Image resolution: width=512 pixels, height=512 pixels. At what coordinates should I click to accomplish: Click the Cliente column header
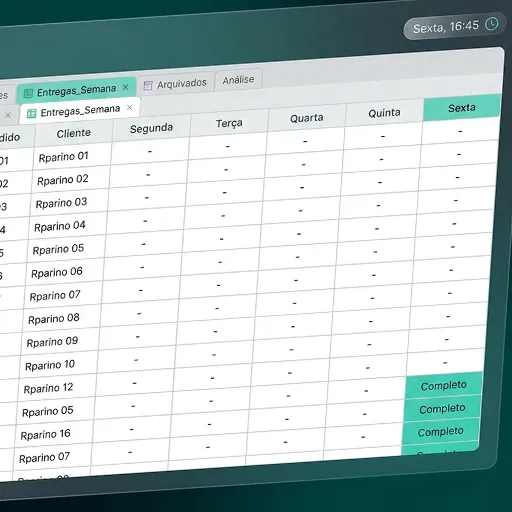(x=73, y=133)
